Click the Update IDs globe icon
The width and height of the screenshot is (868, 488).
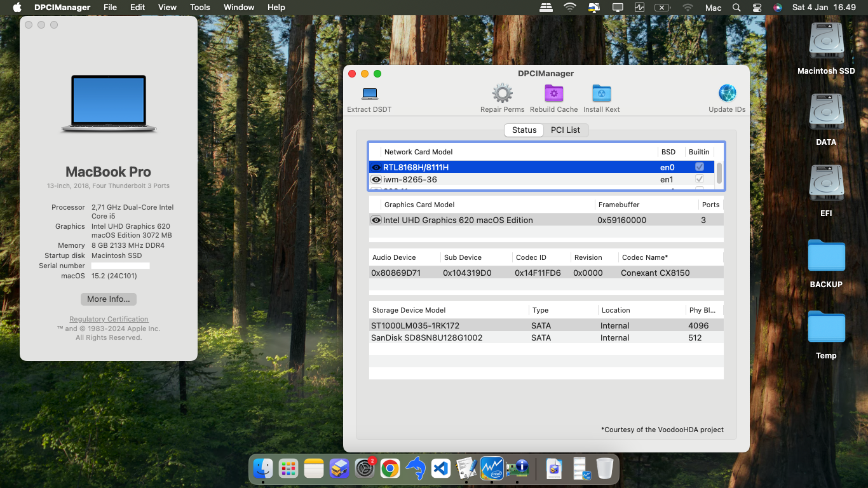click(x=727, y=93)
